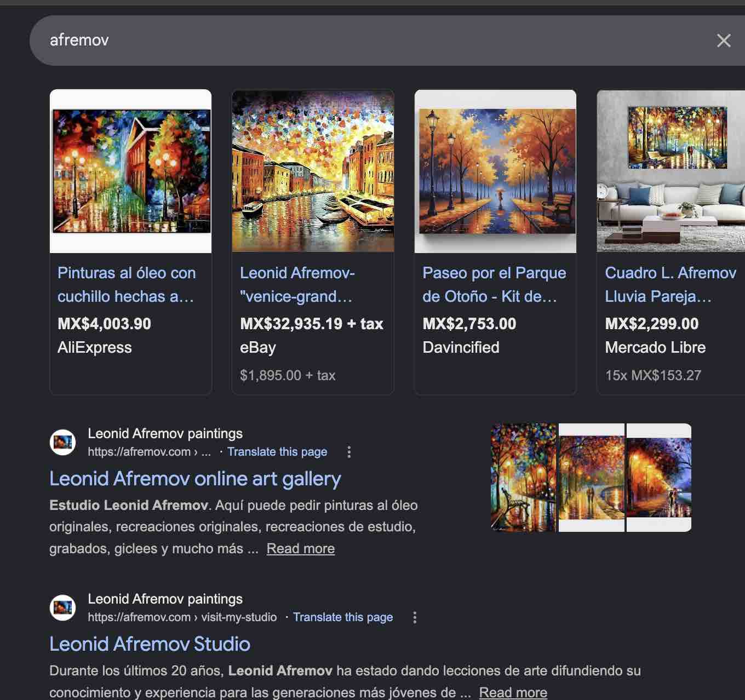
Task: Open the options menu for the online art gallery result
Action: [349, 452]
